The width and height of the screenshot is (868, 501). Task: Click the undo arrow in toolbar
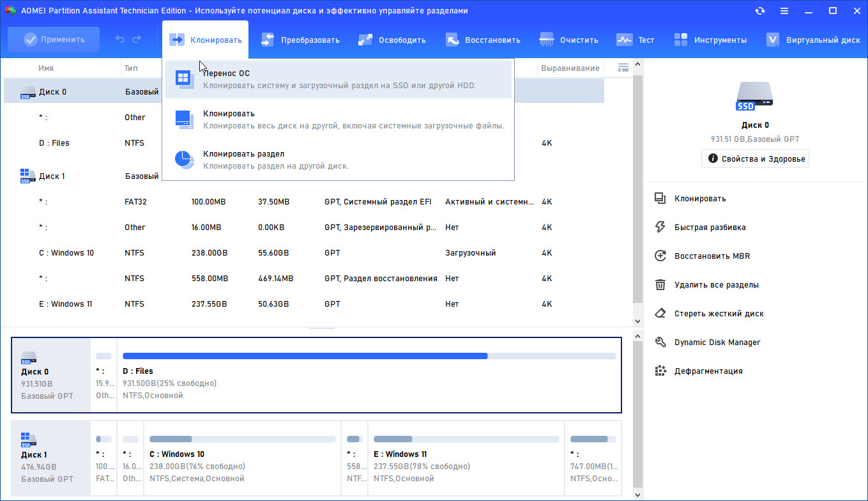120,40
